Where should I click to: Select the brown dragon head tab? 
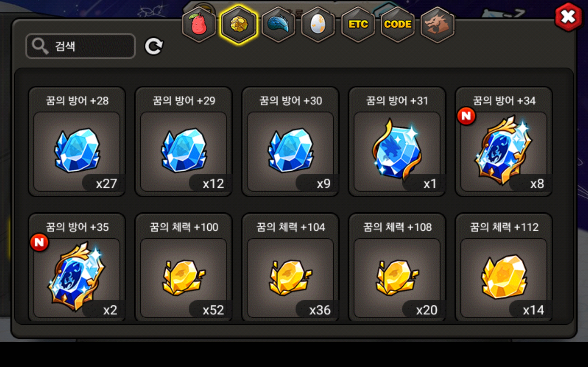(437, 24)
